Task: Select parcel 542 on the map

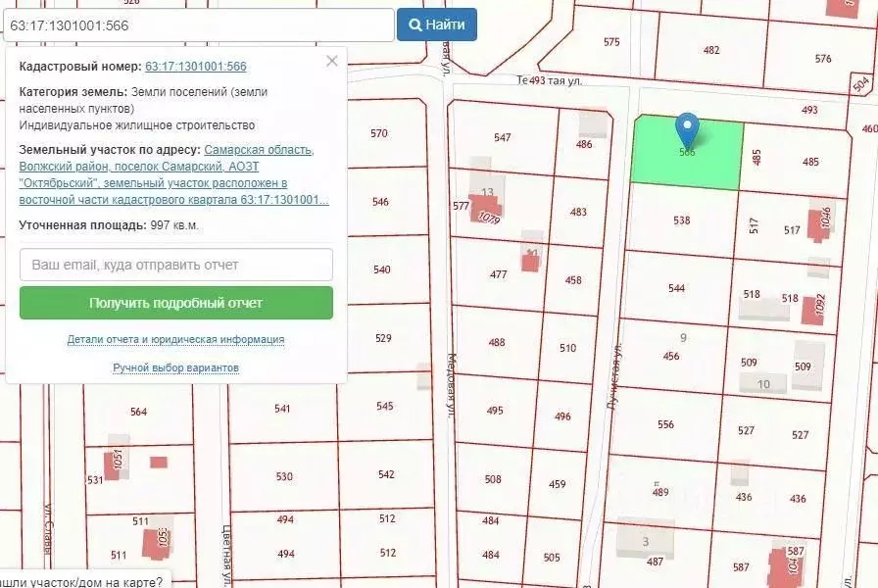Action: 386,475
